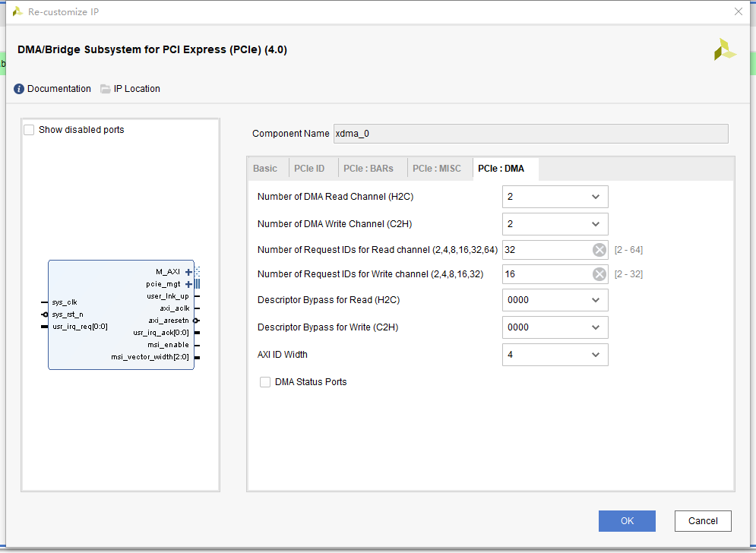Image resolution: width=756 pixels, height=553 pixels.
Task: Switch to the PCIe : MISC tab
Action: pyautogui.click(x=437, y=169)
